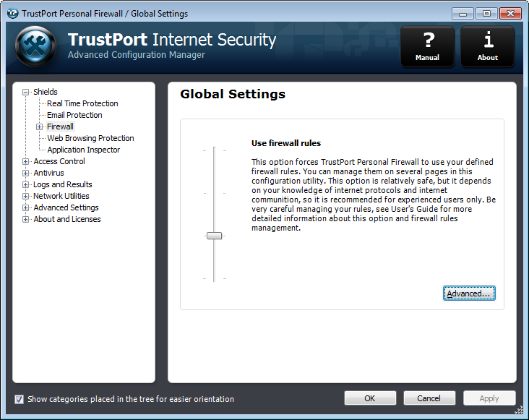Viewport: 529px width, 420px height.
Task: Select Real Time Protection item
Action: pos(82,103)
